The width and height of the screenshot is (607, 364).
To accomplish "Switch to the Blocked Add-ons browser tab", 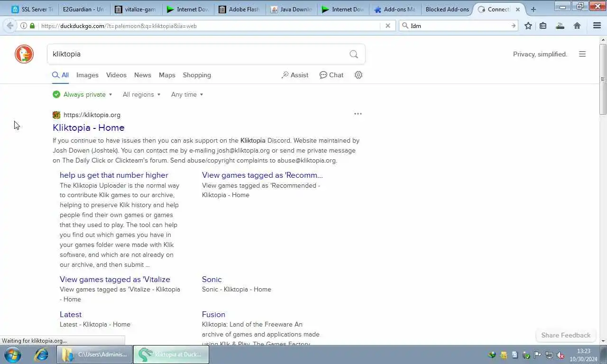I will pyautogui.click(x=447, y=9).
